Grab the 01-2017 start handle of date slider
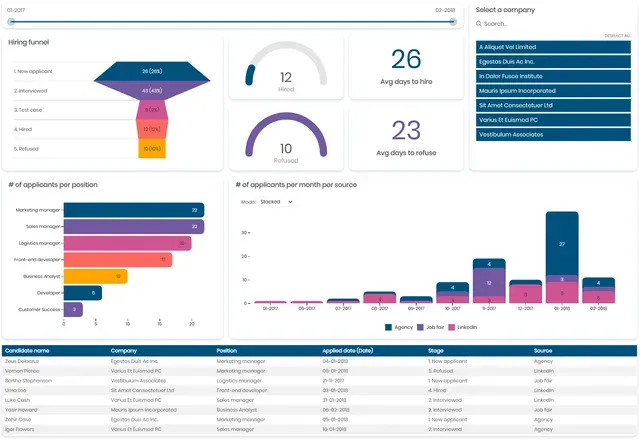The width and height of the screenshot is (640, 440). coord(11,22)
